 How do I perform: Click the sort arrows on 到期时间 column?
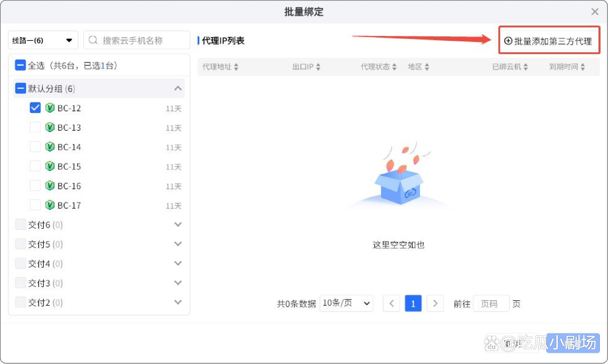582,66
